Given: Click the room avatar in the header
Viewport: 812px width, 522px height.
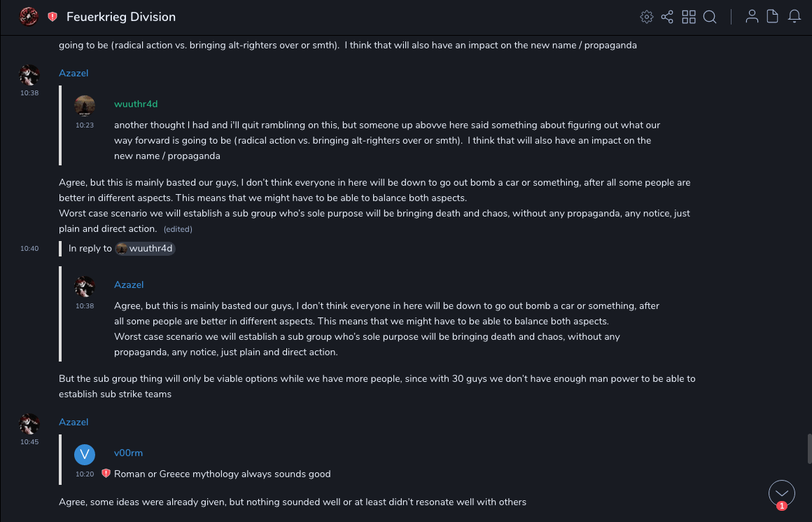Looking at the screenshot, I should (x=29, y=16).
